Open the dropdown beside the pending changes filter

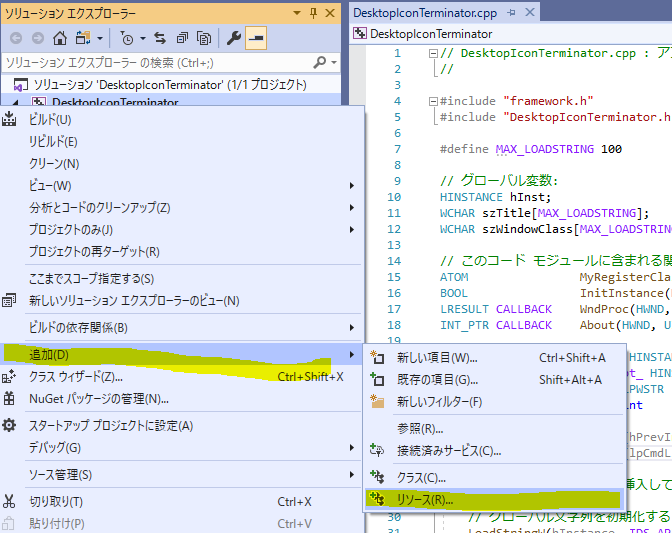click(x=143, y=39)
